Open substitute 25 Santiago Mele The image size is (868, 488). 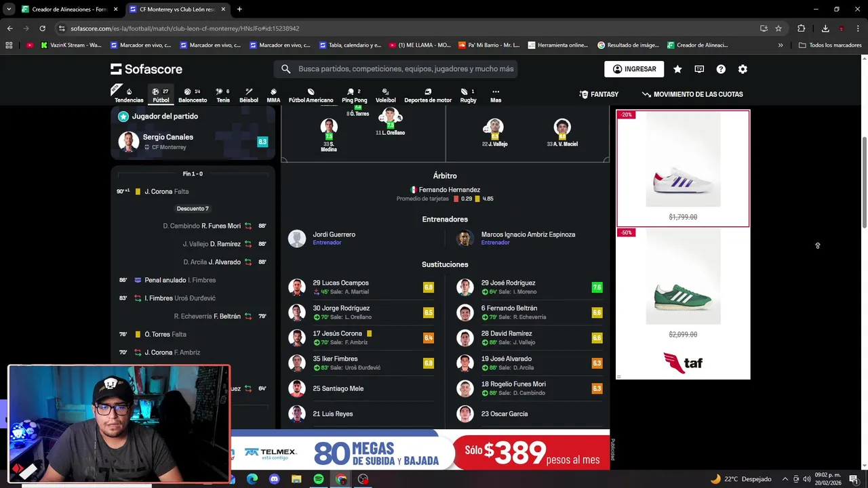pos(361,388)
